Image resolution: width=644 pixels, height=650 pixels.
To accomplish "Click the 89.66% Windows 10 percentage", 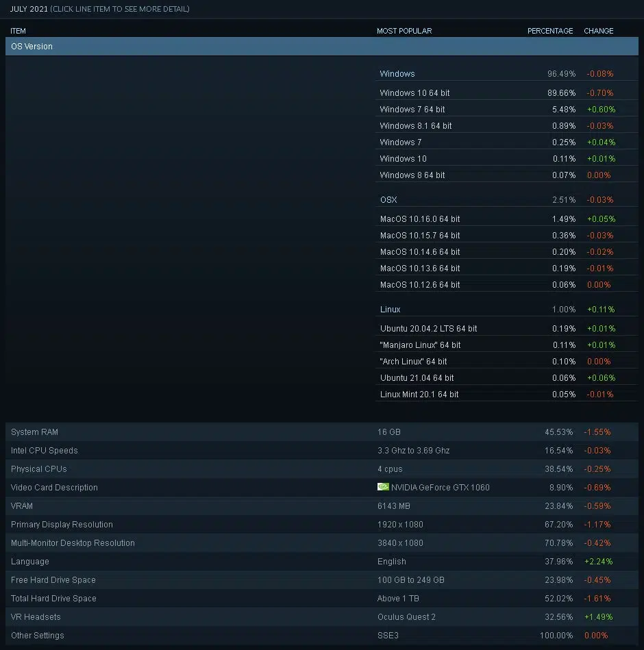I will tap(561, 93).
